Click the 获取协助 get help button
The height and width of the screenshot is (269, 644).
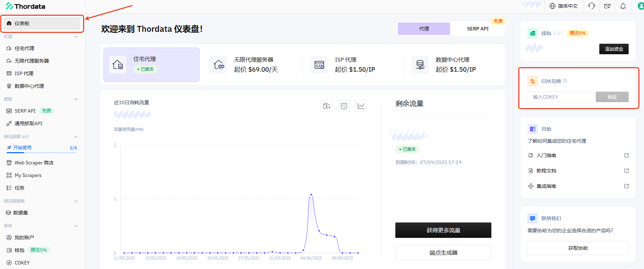coord(578,248)
